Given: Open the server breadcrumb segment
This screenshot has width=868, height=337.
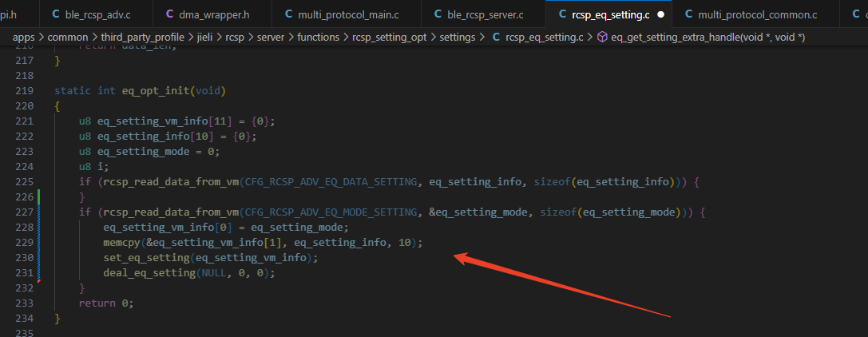Looking at the screenshot, I should tap(271, 38).
